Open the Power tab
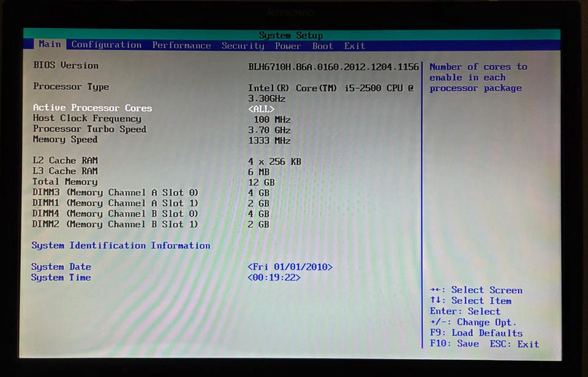 coord(288,46)
